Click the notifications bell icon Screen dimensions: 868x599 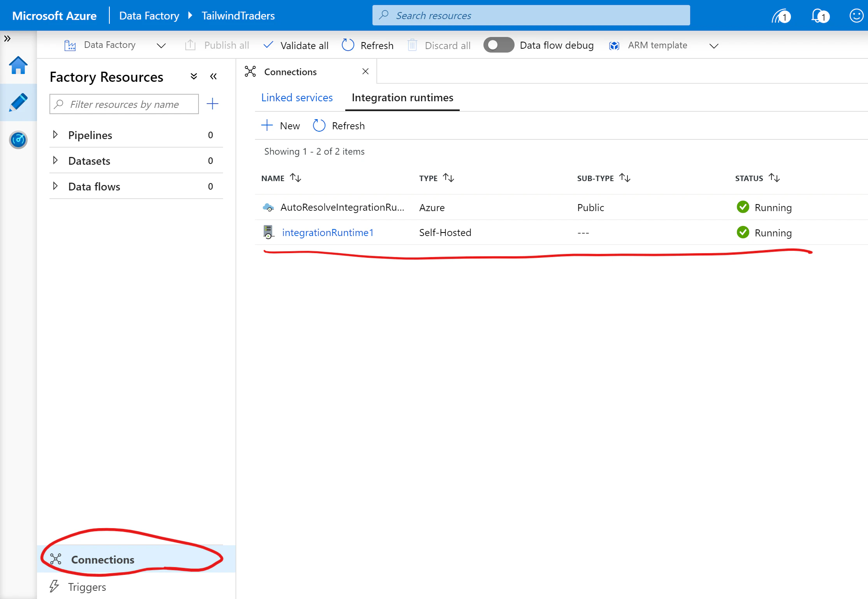(820, 16)
